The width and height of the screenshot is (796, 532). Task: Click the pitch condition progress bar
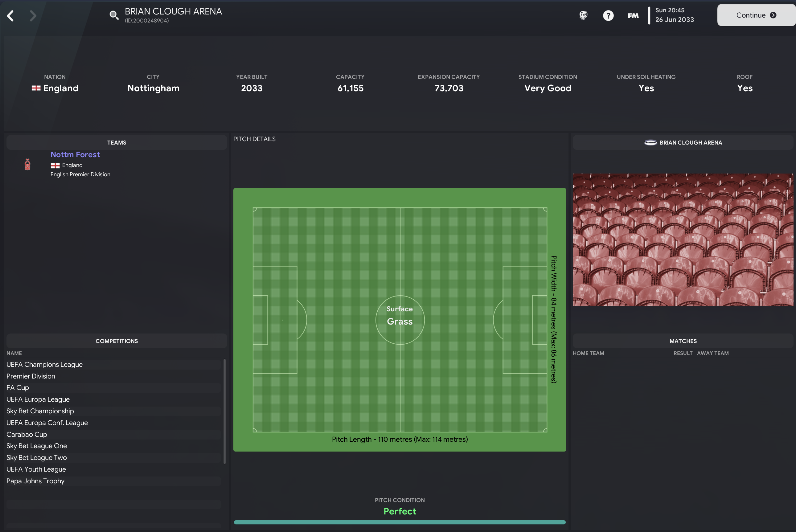[399, 522]
